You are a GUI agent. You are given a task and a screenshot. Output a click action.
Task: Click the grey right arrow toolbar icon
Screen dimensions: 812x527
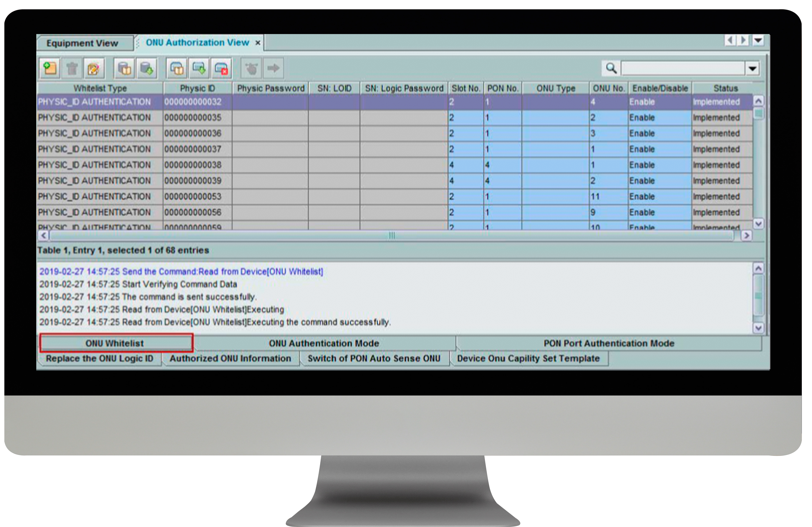pyautogui.click(x=273, y=68)
